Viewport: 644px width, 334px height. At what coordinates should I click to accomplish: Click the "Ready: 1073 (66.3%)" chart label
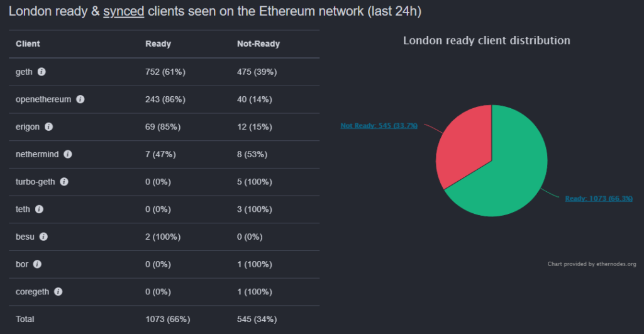click(x=598, y=198)
